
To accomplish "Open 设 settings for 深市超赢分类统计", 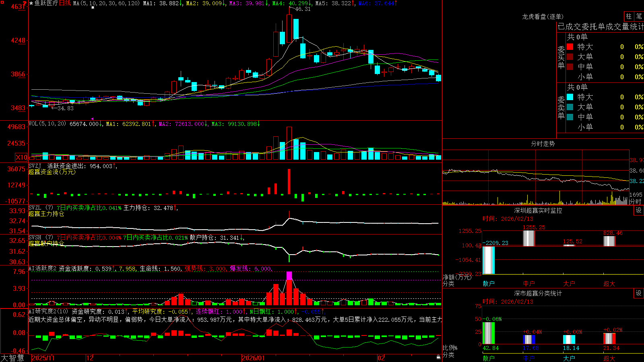I will point(639,293).
